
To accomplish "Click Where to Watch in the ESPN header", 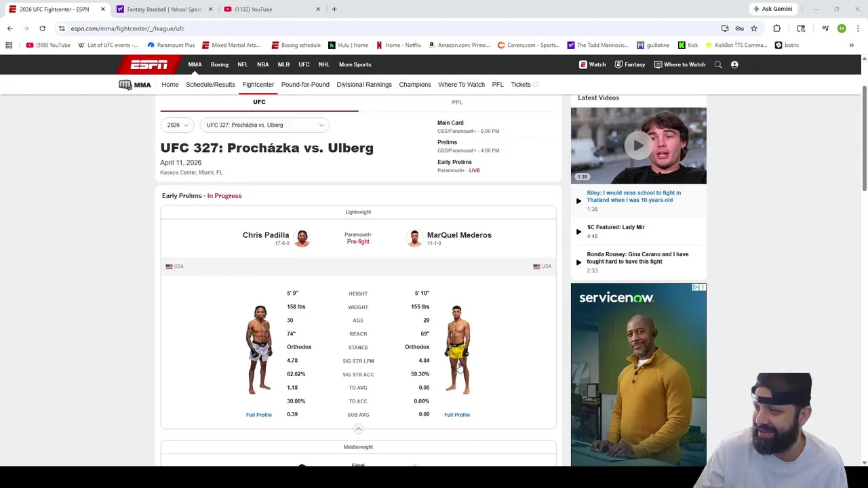I will coord(679,64).
